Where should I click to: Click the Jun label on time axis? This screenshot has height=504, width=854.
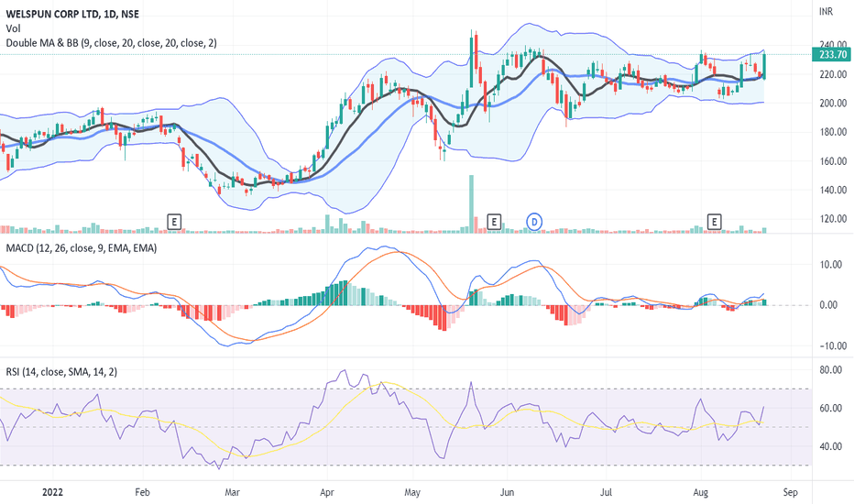507,493
